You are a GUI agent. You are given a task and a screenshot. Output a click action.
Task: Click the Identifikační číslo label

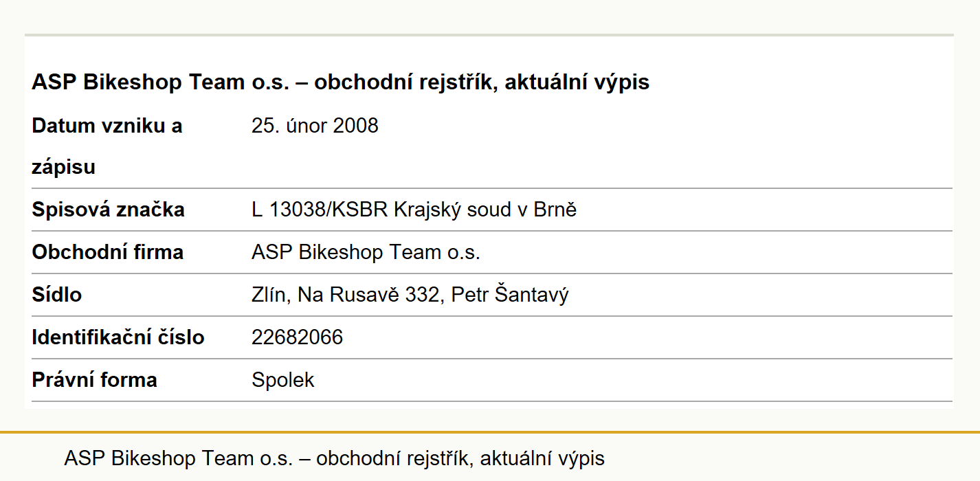(118, 337)
